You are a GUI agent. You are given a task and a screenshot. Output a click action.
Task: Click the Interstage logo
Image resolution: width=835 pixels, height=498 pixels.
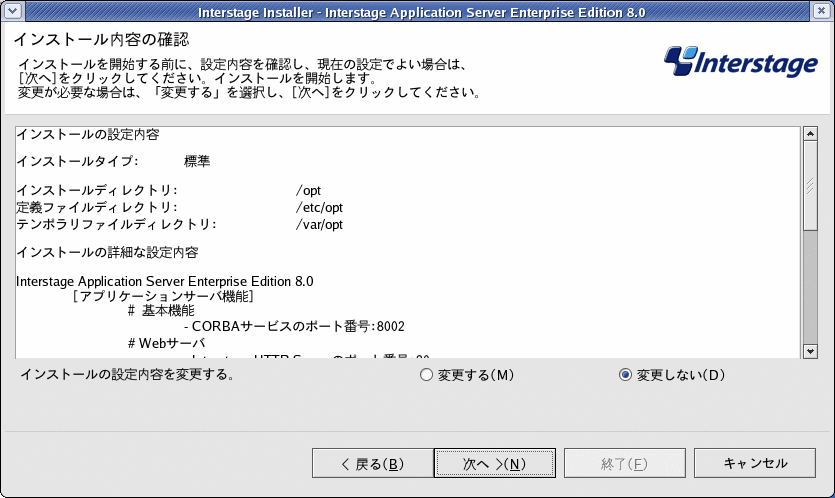(x=740, y=63)
